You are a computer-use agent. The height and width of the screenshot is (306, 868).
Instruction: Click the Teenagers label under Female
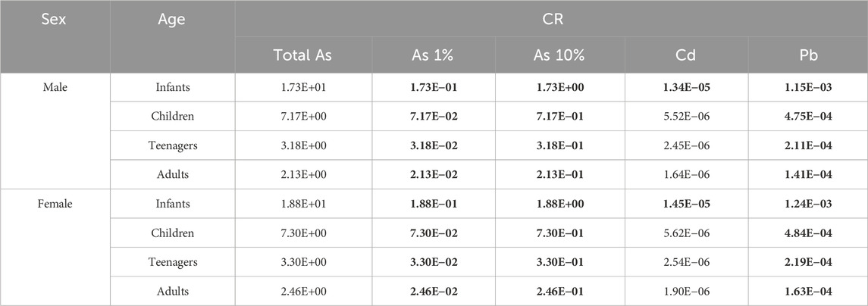172,263
